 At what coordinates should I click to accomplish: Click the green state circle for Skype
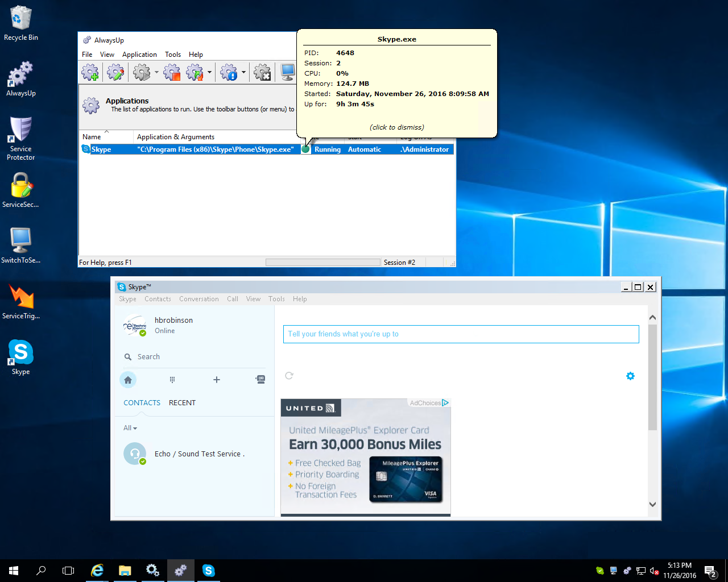tap(305, 149)
